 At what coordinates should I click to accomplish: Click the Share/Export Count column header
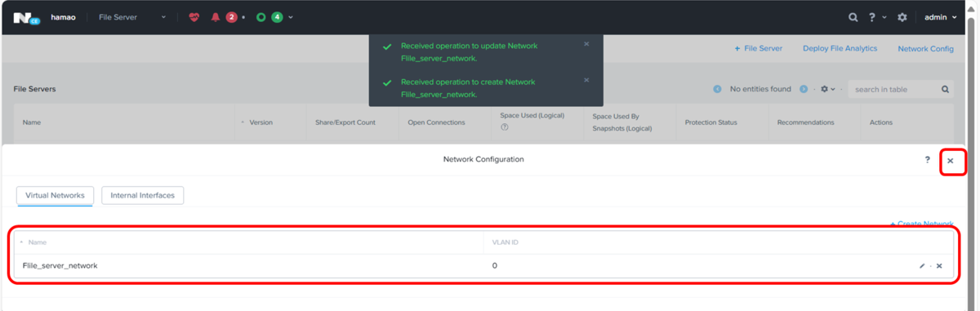click(x=345, y=122)
